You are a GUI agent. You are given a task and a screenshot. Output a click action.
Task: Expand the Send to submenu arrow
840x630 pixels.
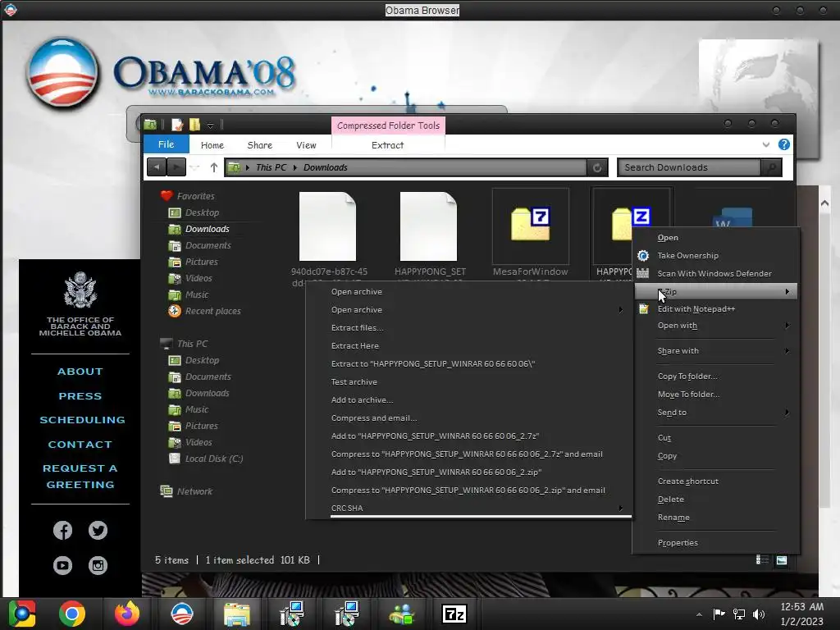click(787, 412)
